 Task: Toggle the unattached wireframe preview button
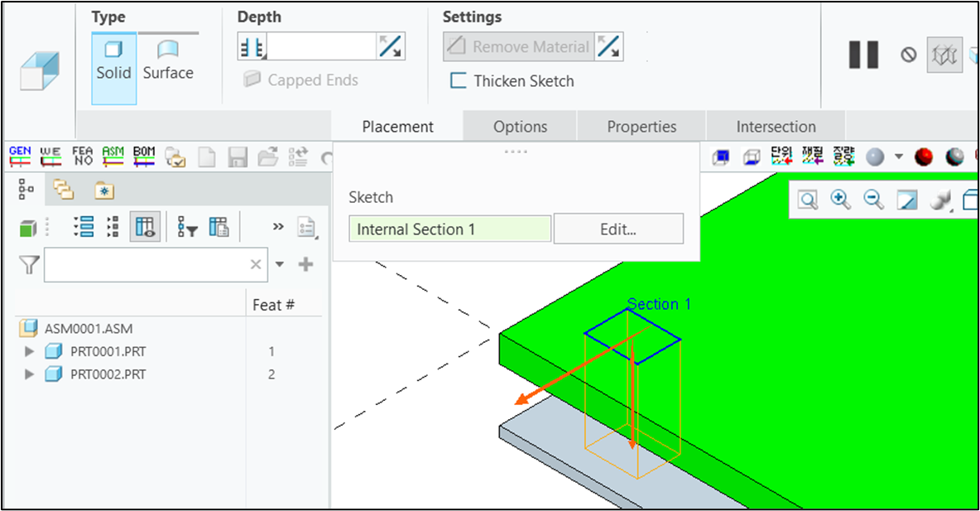[944, 55]
